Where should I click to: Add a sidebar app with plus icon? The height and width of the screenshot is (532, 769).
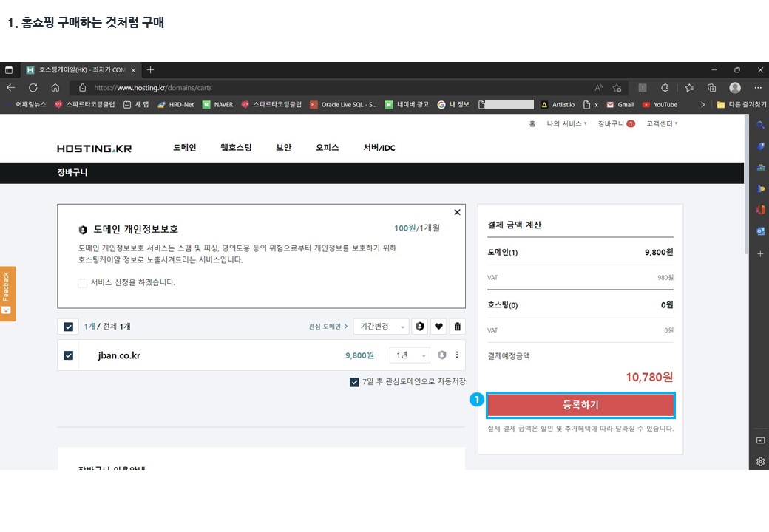pos(760,253)
